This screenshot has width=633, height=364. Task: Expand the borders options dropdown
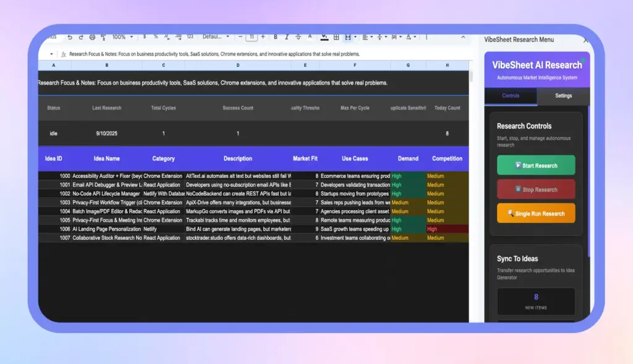337,37
